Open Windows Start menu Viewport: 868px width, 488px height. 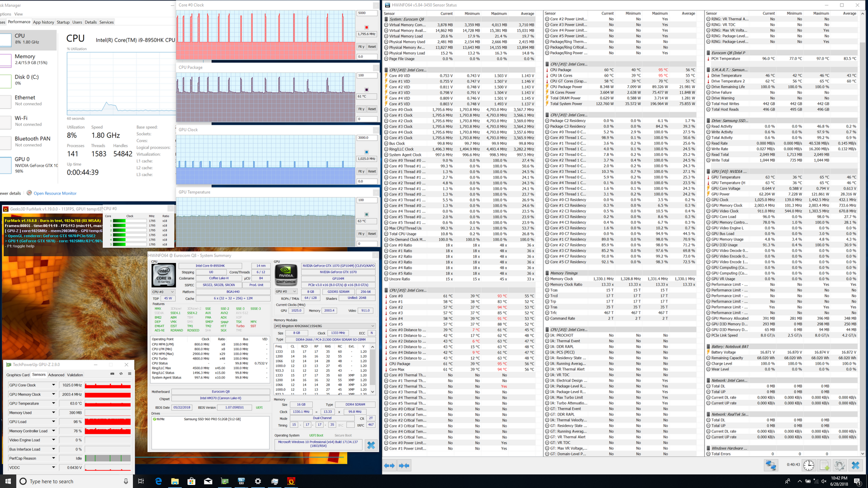pyautogui.click(x=8, y=481)
